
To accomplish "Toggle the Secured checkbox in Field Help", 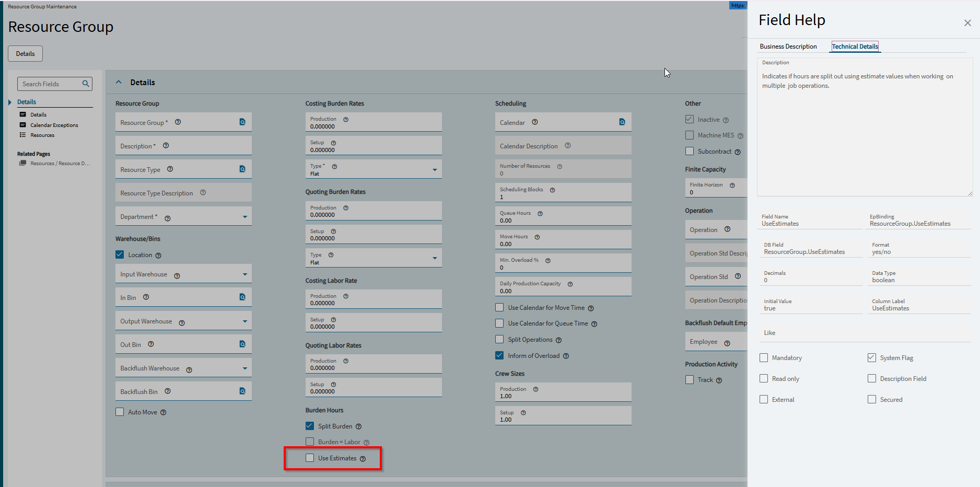I will click(x=872, y=399).
